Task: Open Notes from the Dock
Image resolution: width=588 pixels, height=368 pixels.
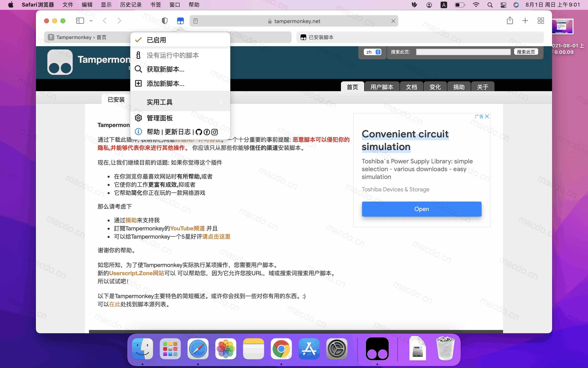Action: (253, 349)
